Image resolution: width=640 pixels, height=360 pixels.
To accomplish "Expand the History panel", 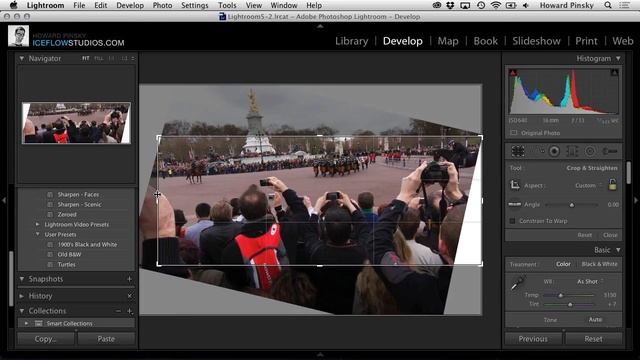I will (22, 296).
